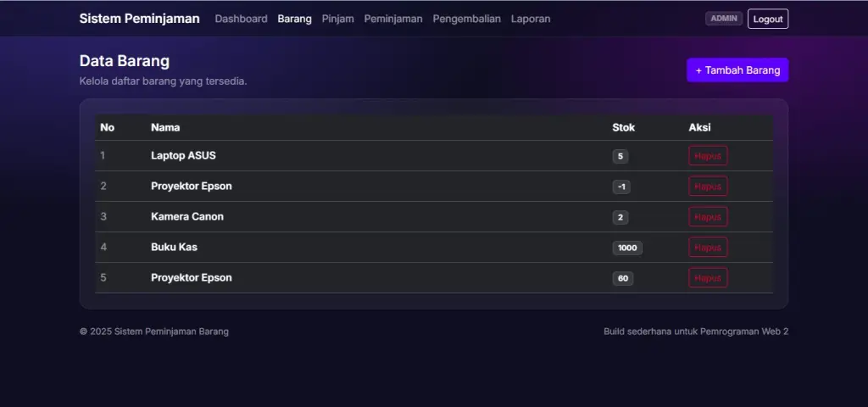Click the Logout button
Screen dimensions: 868x407
click(x=767, y=19)
